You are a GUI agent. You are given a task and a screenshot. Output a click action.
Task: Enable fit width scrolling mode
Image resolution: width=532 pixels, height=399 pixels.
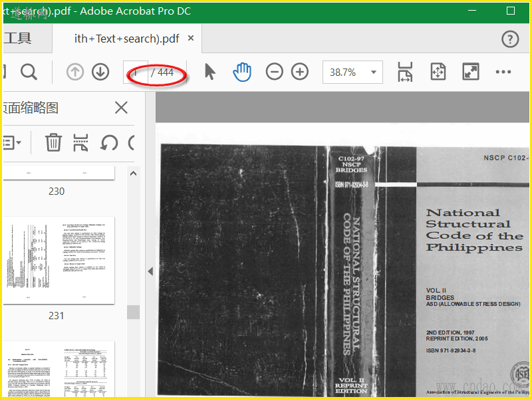405,72
